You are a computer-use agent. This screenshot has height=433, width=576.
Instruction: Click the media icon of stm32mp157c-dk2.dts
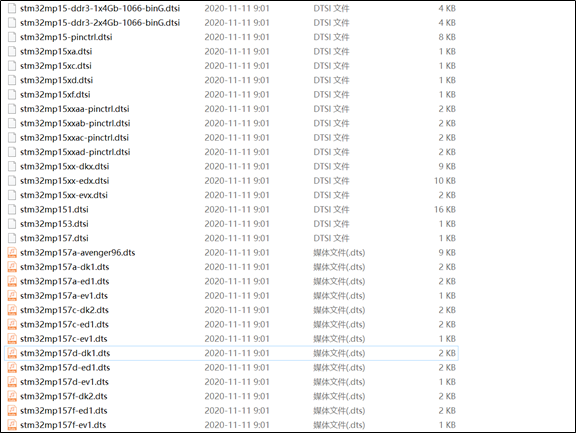tap(12, 310)
